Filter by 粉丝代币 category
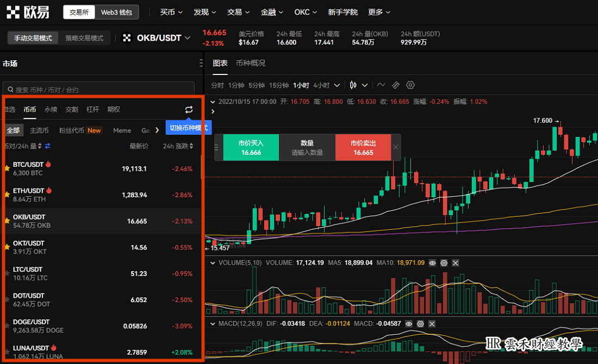 (x=72, y=130)
